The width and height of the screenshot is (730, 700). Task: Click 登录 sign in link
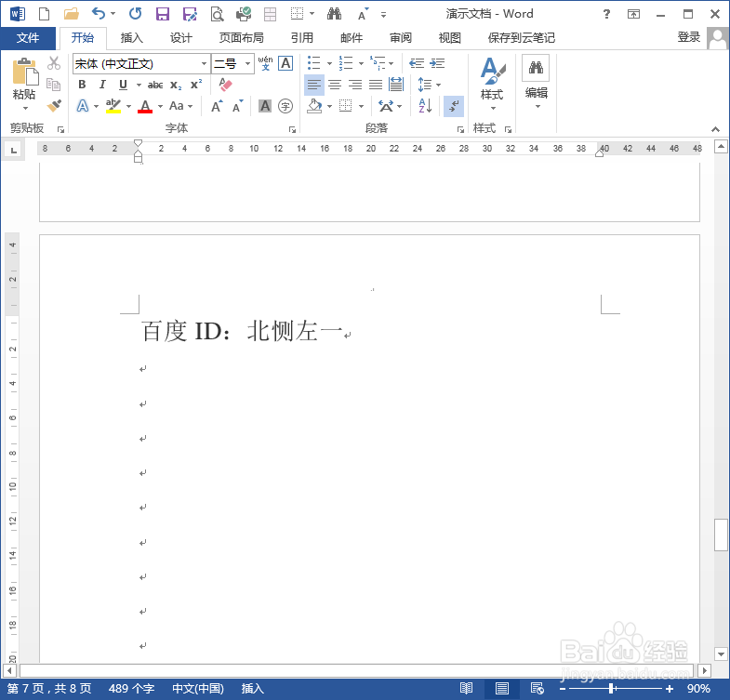pos(688,37)
